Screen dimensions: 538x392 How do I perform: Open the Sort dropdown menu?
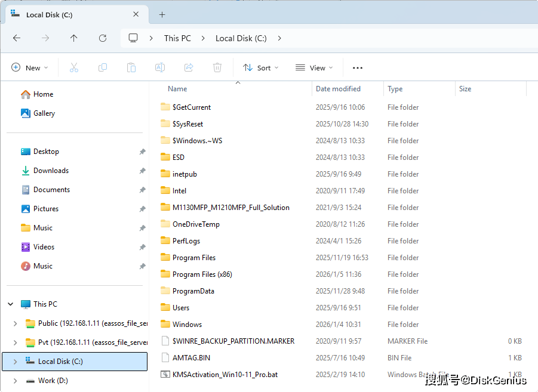260,68
